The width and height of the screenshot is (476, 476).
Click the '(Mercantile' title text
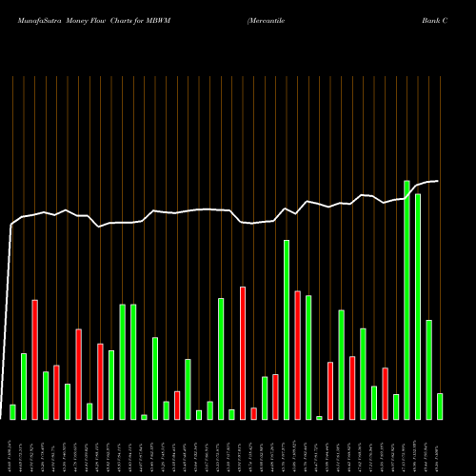266,21
